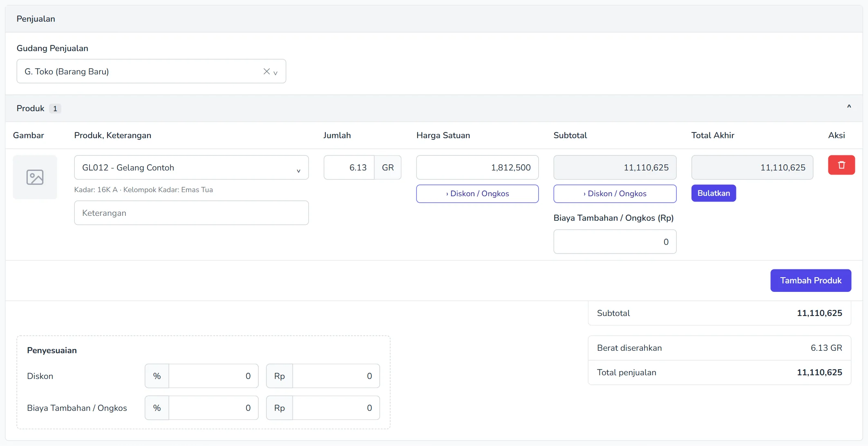Click the GR unit label beside Jumlah

tap(388, 168)
